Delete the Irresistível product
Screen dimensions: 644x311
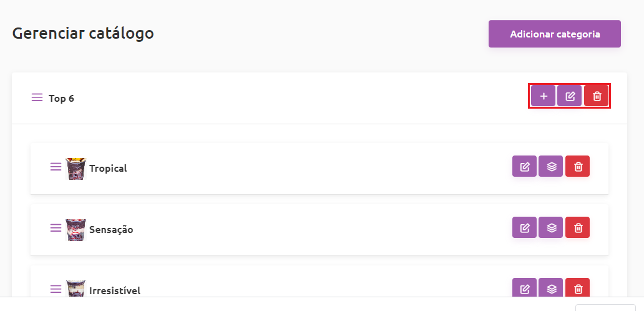[x=577, y=288]
